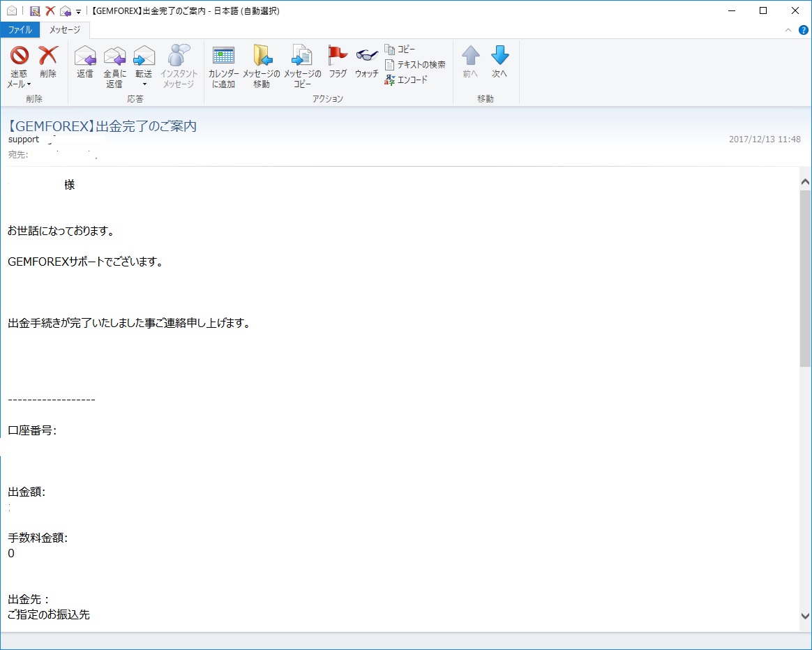
Task: Delete message with the 削除 ribbon button
Action: tap(48, 62)
